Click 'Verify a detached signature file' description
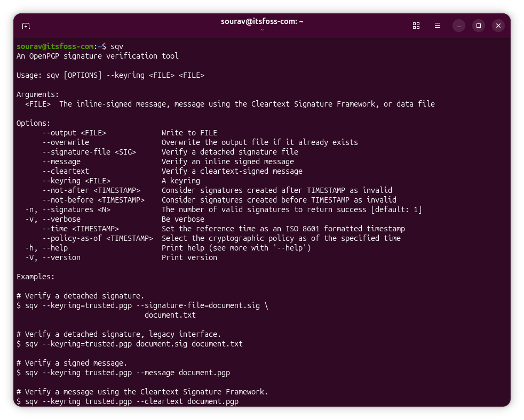 coord(230,152)
